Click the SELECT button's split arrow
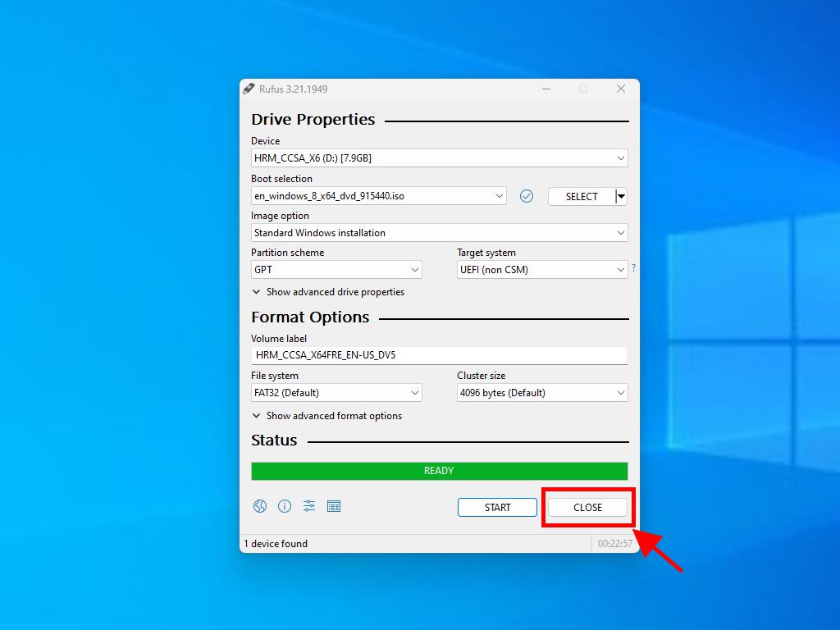The image size is (840, 630). pyautogui.click(x=621, y=196)
